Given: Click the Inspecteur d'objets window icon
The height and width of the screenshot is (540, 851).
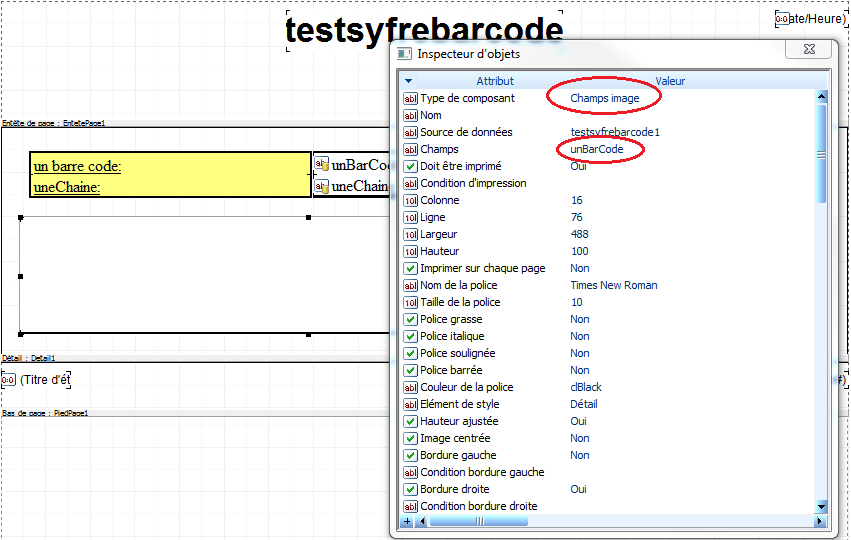Looking at the screenshot, I should click(404, 54).
